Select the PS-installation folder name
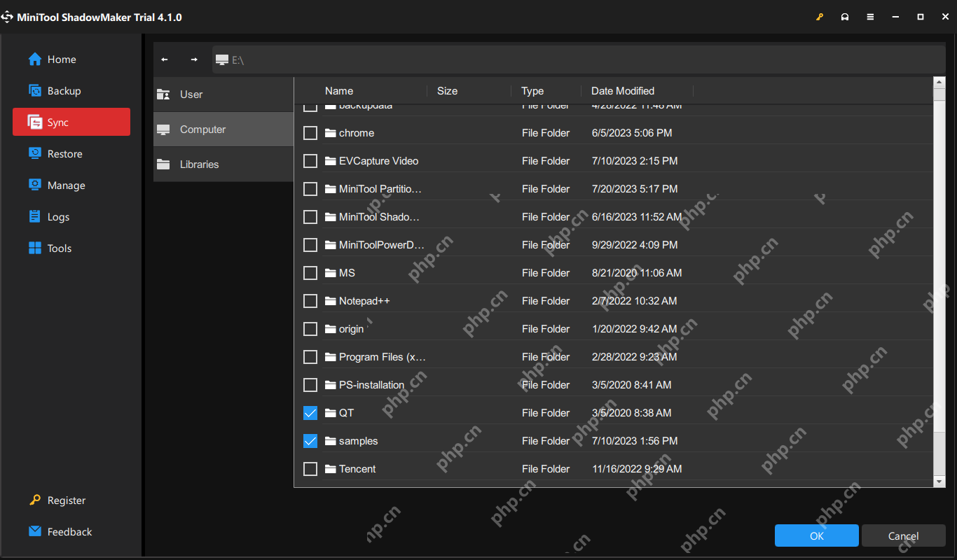This screenshot has width=957, height=560. click(x=371, y=385)
